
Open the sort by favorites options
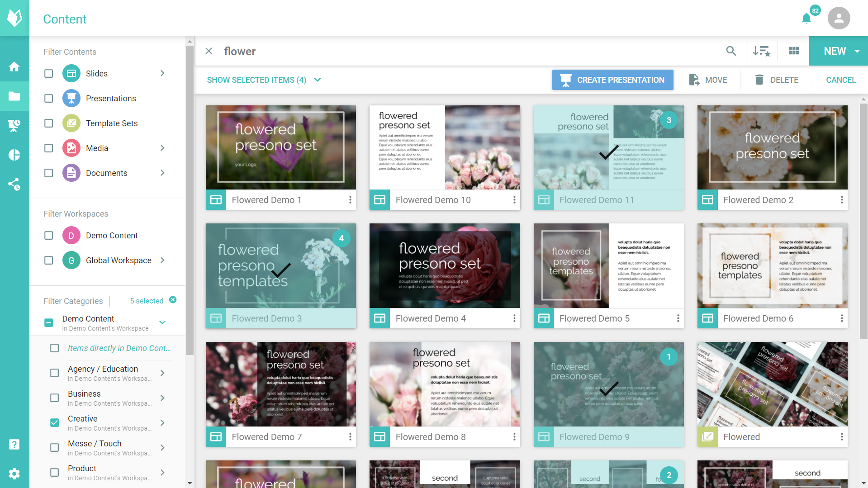tap(761, 51)
